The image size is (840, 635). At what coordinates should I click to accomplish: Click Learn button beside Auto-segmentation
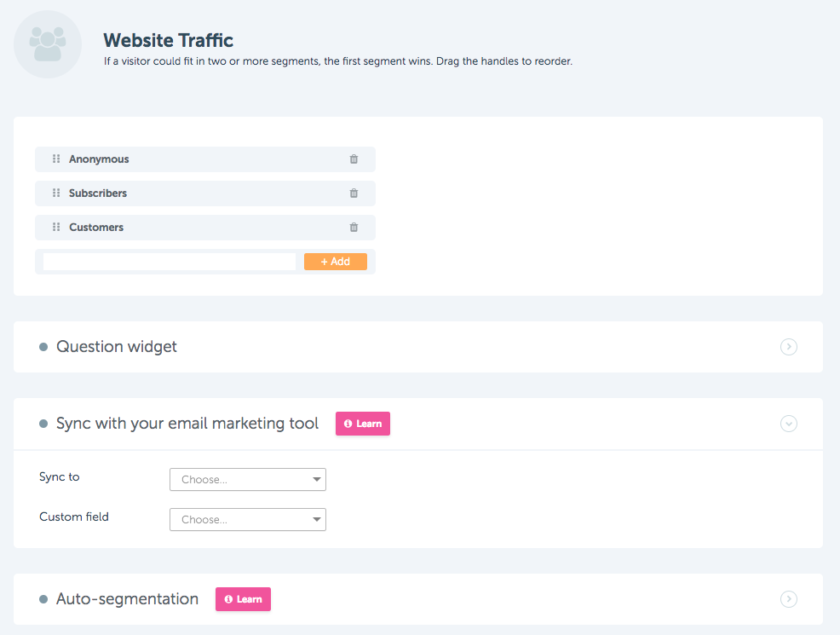243,599
